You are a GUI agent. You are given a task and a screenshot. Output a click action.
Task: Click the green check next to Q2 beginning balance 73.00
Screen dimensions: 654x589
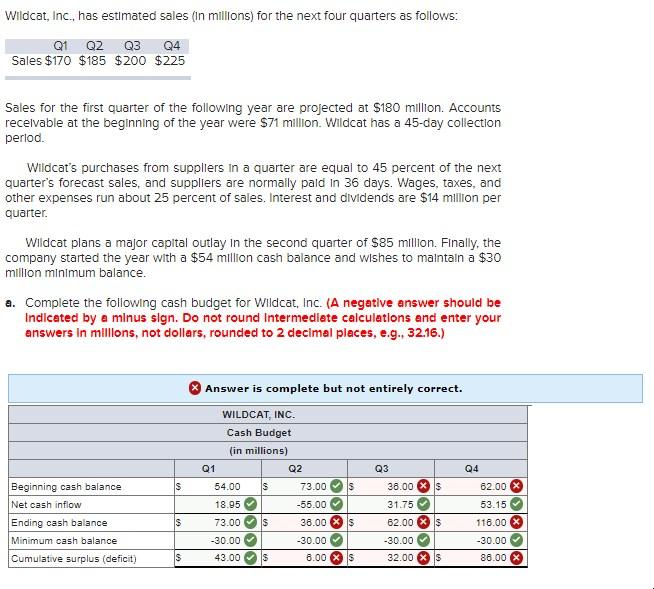coord(336,486)
